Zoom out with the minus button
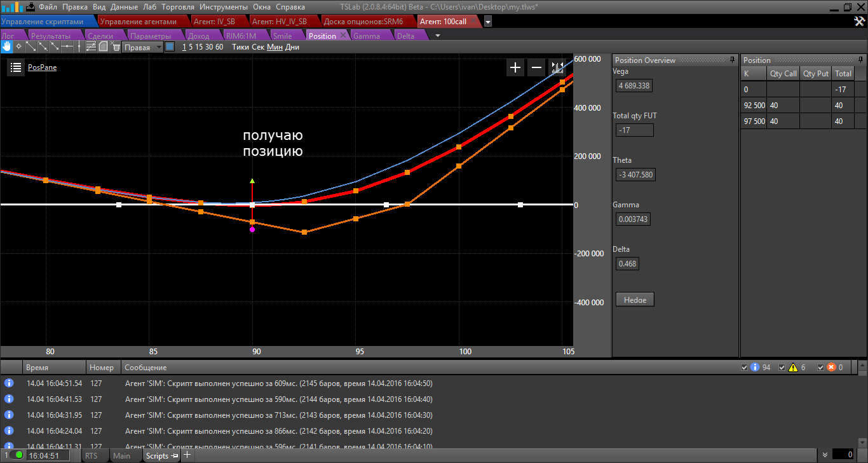This screenshot has height=463, width=868. [x=537, y=67]
